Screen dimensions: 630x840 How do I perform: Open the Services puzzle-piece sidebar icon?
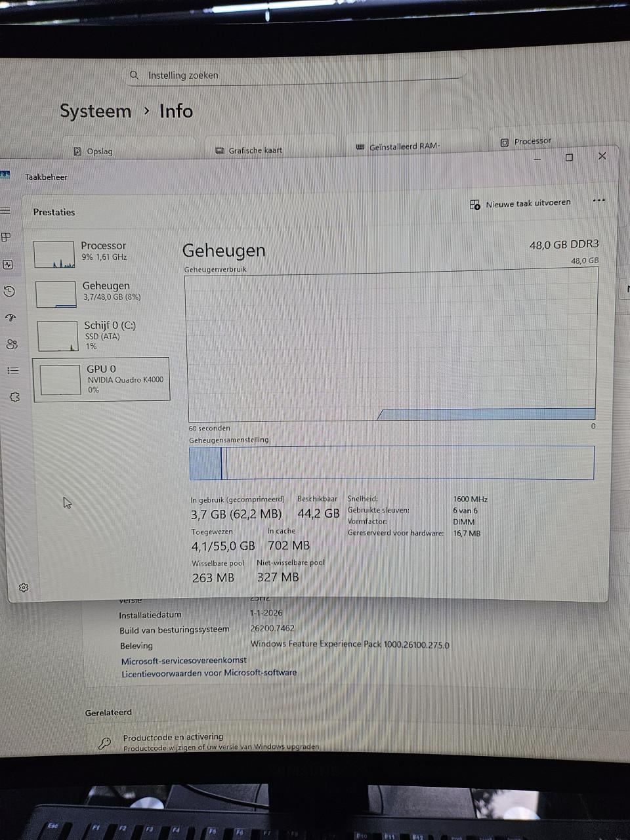pos(14,397)
